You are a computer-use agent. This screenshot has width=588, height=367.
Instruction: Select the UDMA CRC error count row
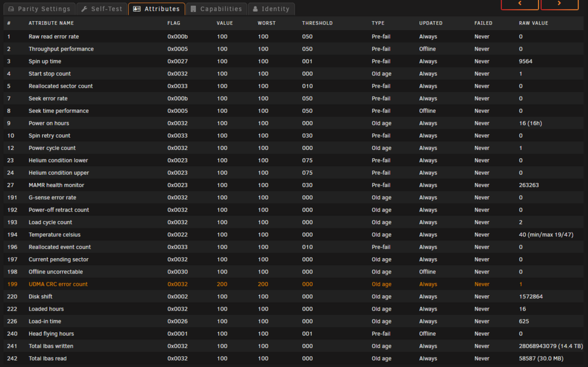293,284
